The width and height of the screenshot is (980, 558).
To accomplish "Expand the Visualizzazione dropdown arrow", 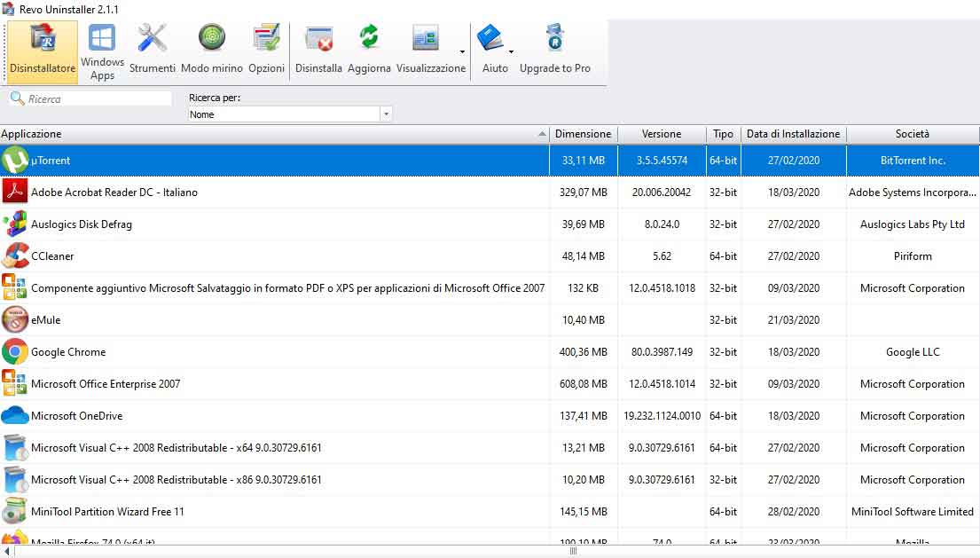I will click(462, 51).
